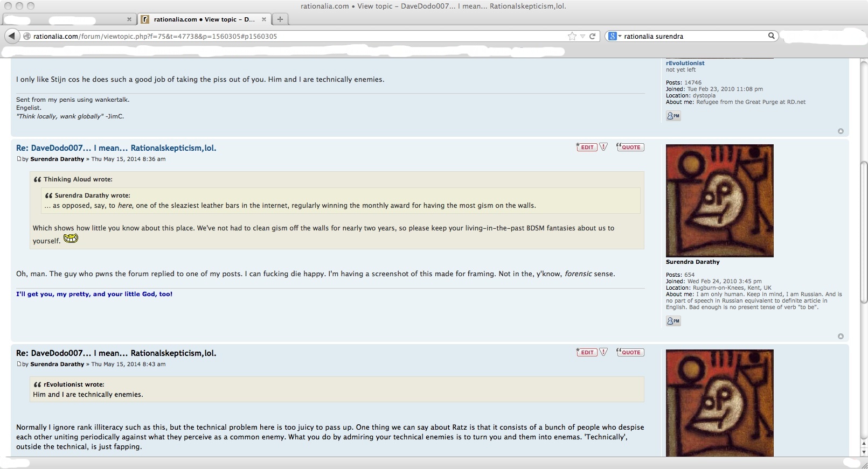Click the browser back arrow button
Image resolution: width=868 pixels, height=469 pixels.
click(x=11, y=36)
